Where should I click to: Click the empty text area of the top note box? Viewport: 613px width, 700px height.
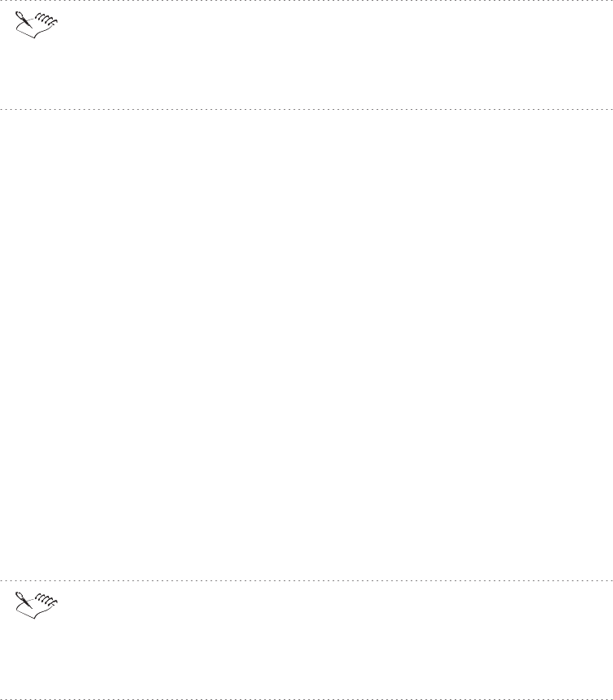click(x=335, y=55)
